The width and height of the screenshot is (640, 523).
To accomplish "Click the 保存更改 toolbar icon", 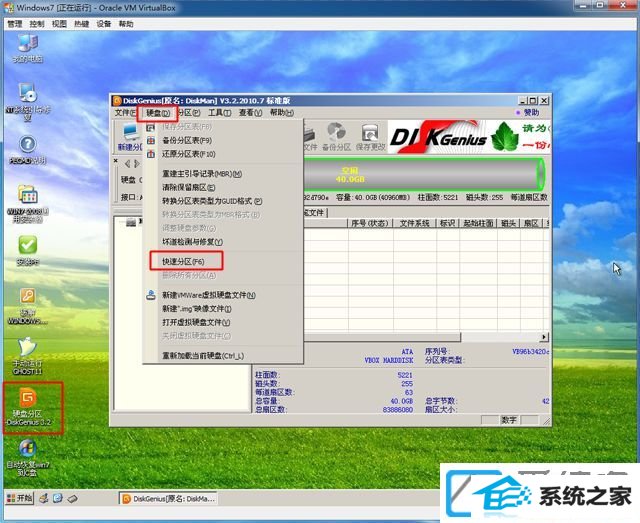I will point(371,137).
